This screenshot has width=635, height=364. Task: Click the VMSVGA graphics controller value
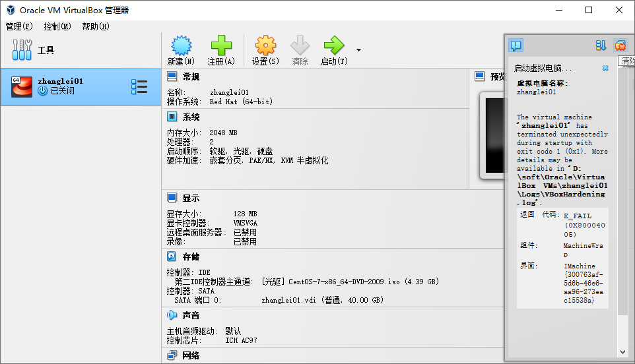tap(246, 223)
